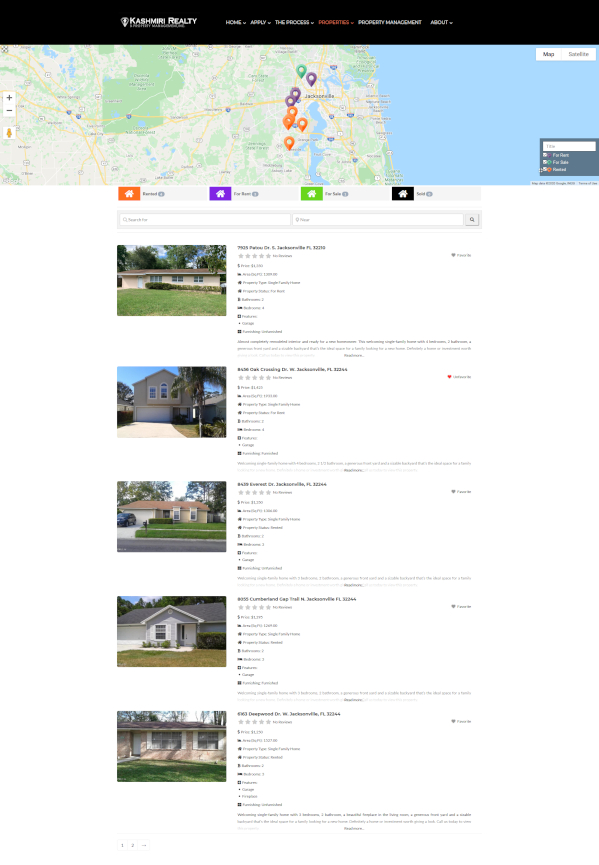Click the purple pin next to green pin
Viewport: 599px width, 865px height.
(x=311, y=79)
